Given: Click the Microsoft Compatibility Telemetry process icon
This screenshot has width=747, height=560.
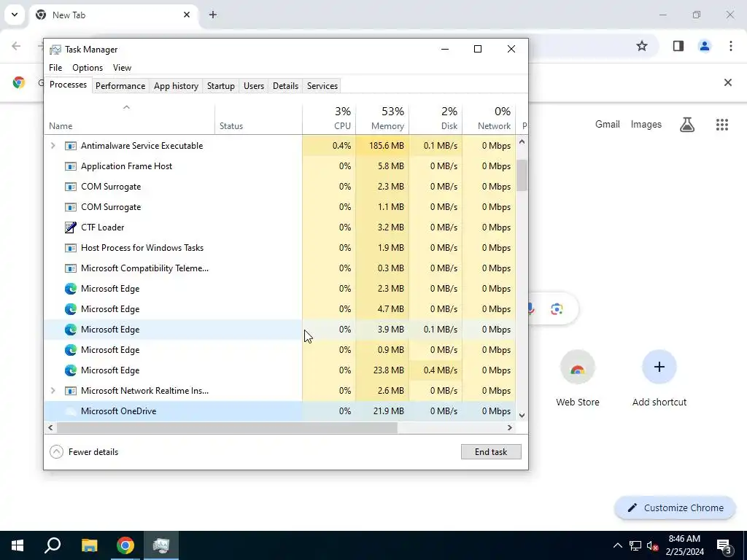Looking at the screenshot, I should pyautogui.click(x=71, y=268).
